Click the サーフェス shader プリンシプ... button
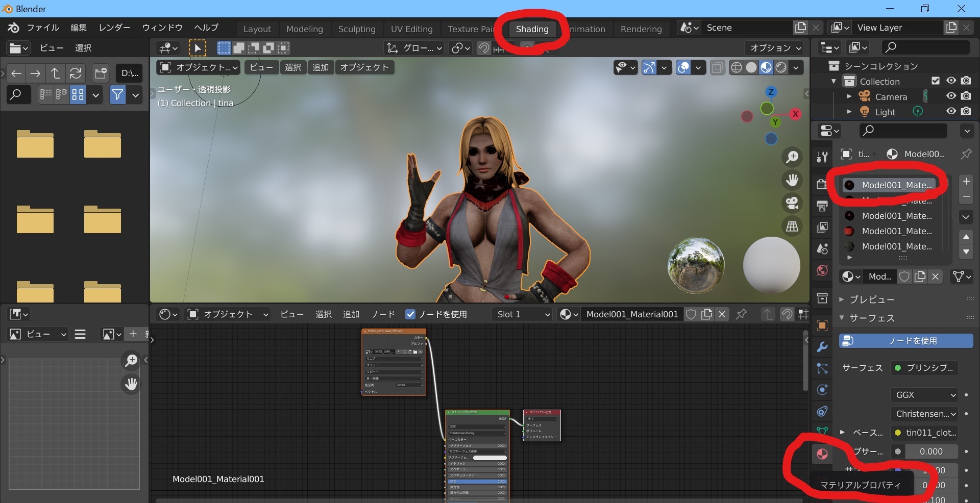Screen dimensions: 980x503 tap(924, 368)
